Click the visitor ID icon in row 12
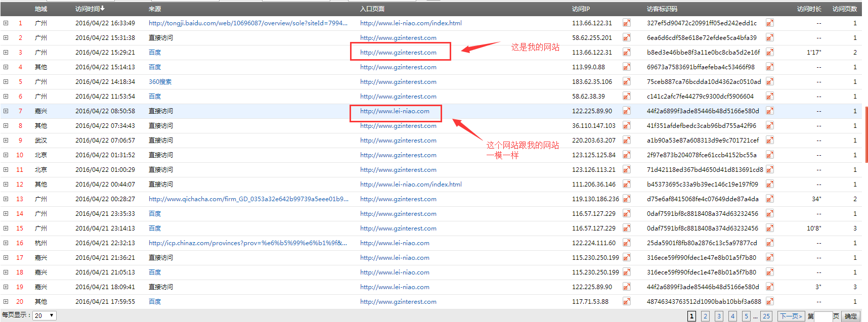This screenshot has height=322, width=868. click(769, 184)
